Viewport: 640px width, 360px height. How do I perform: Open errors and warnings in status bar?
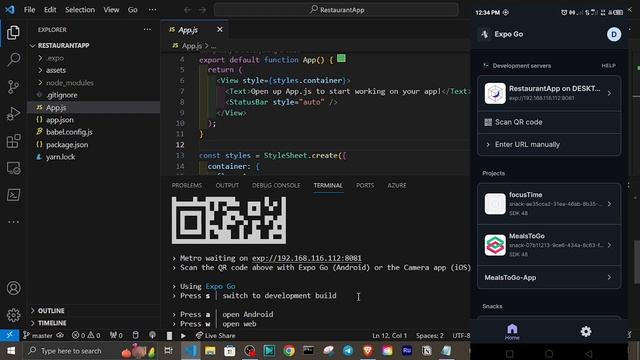coord(86,336)
